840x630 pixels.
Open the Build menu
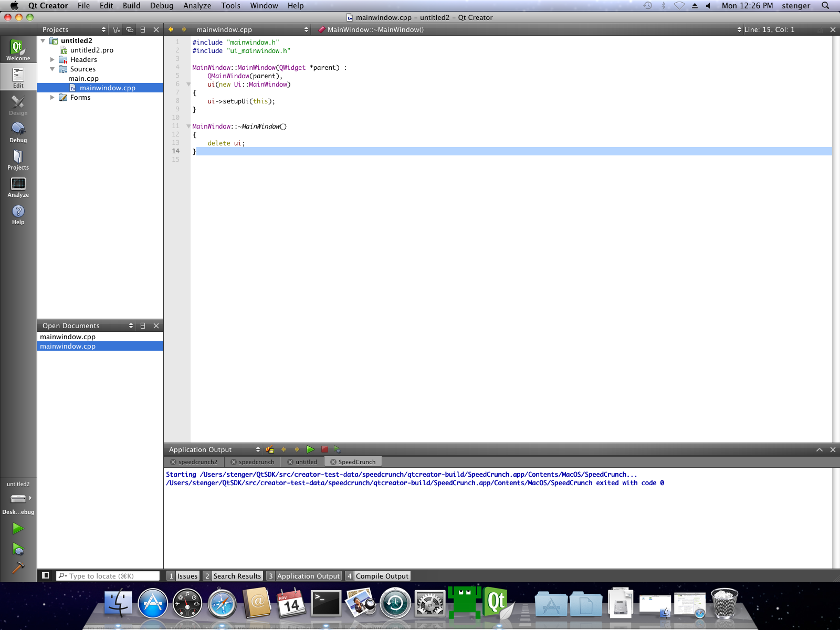pyautogui.click(x=131, y=6)
